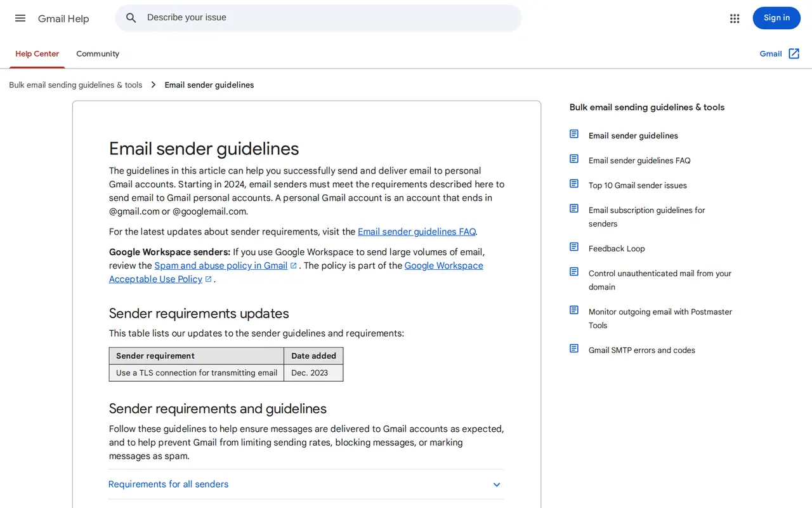Click the article icon beside Control unauthenticated mail
Viewport: 812px width, 508px height.
point(574,272)
